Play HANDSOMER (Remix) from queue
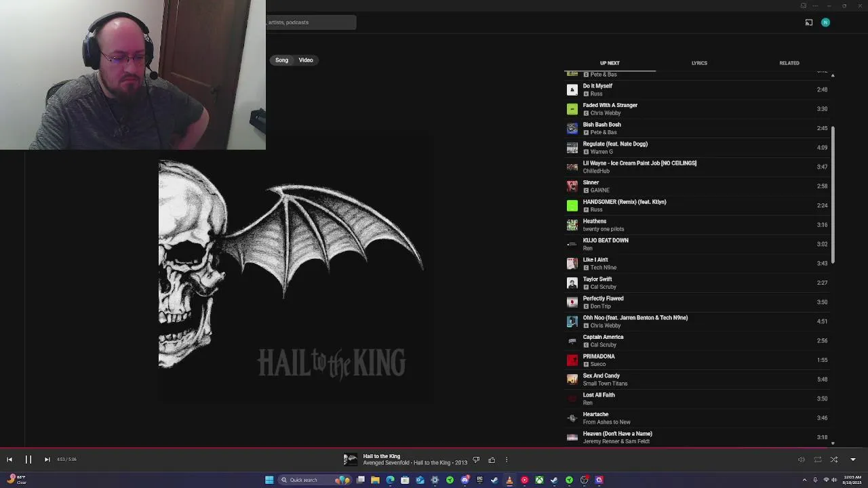The image size is (868, 488). pyautogui.click(x=696, y=205)
